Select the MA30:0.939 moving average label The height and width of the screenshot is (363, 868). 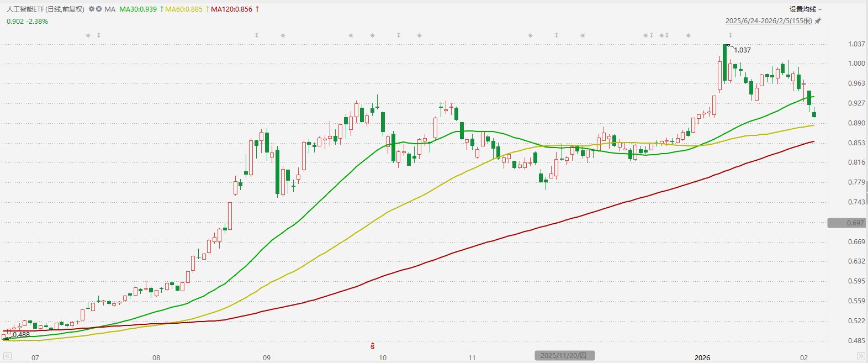click(x=138, y=9)
